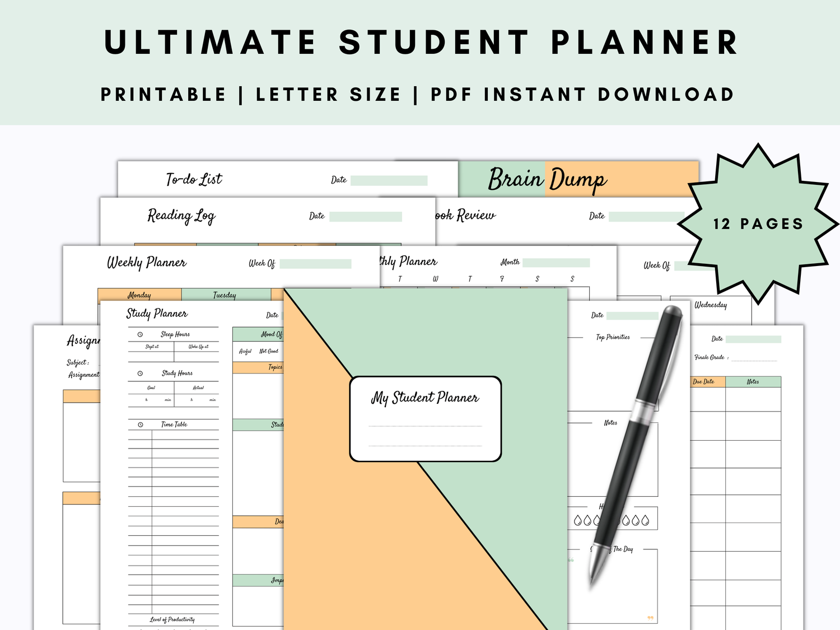The height and width of the screenshot is (630, 840).
Task: Select the Not Good mood option
Action: pos(269,351)
